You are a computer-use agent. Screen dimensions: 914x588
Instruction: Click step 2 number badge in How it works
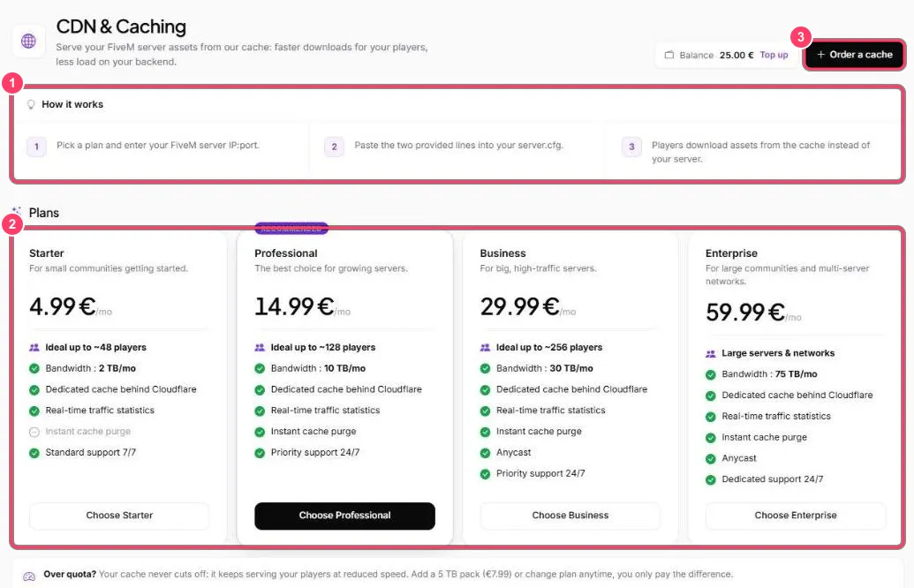click(x=334, y=147)
